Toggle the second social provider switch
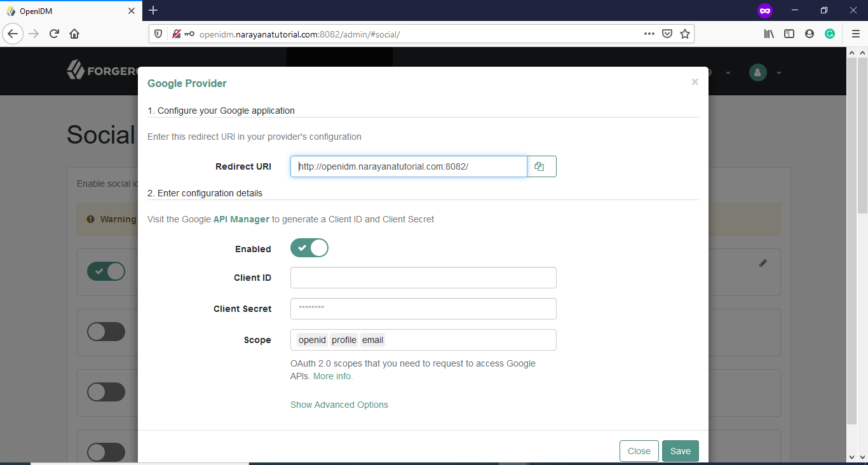Viewport: 868px width, 465px height. coord(106,332)
